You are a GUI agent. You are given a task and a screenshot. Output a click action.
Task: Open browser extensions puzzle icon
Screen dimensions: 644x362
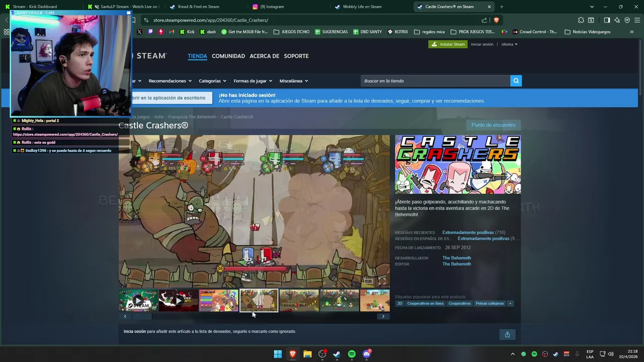pos(581,20)
